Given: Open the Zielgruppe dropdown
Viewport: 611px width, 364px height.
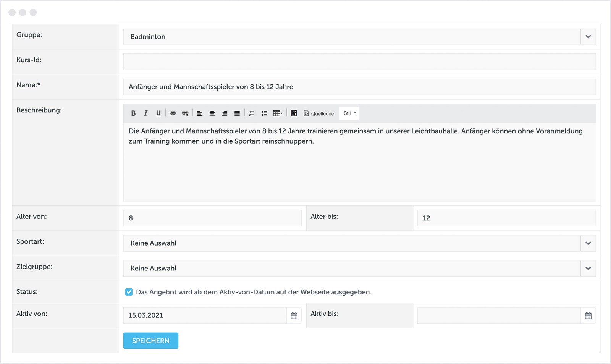Looking at the screenshot, I should point(588,269).
